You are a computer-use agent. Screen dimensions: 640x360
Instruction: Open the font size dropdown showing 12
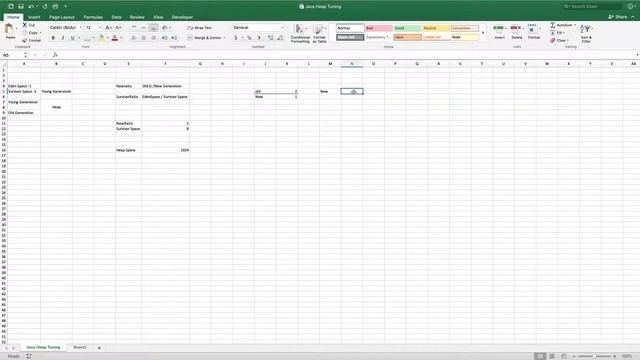point(100,28)
